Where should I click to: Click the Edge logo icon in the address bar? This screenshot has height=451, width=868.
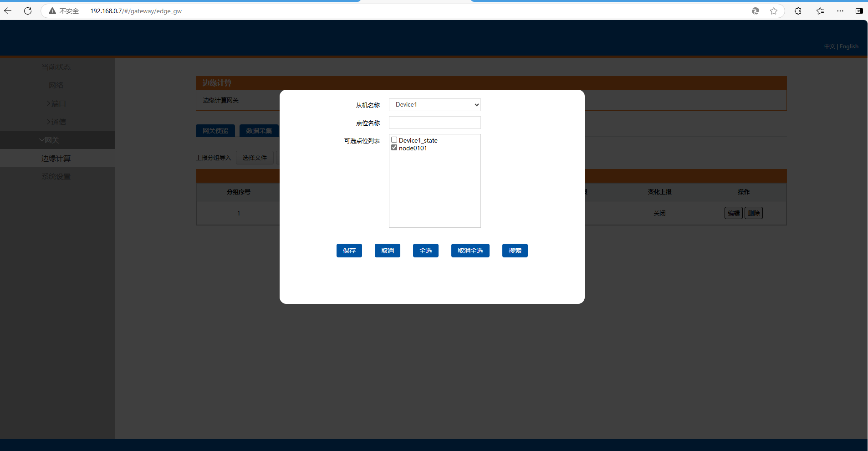(756, 11)
